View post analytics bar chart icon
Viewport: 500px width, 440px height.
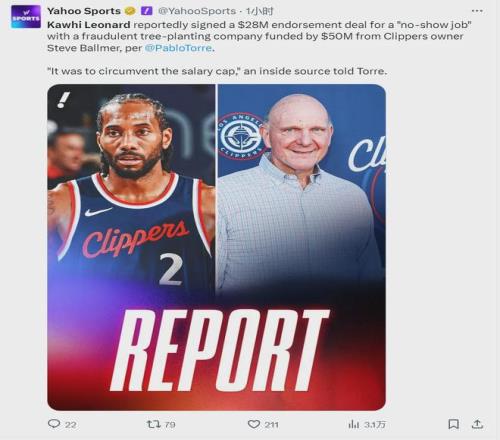point(354,424)
